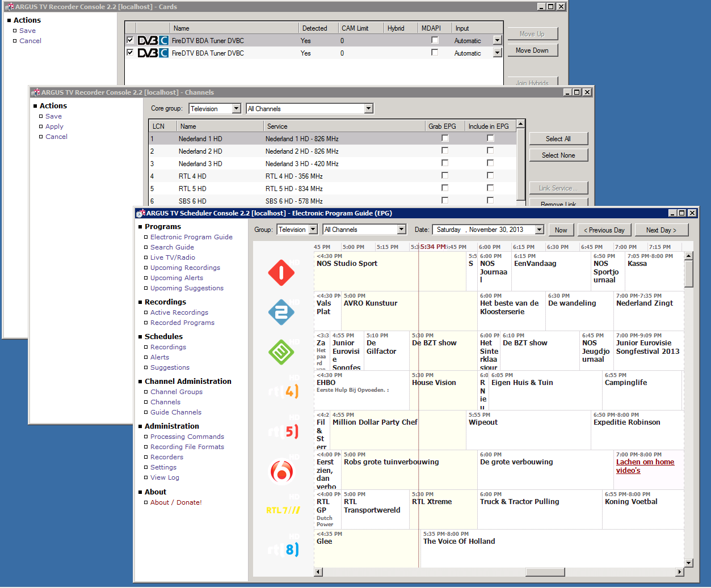Click EPG vertical scrollbar down arrow
The height and width of the screenshot is (588, 711).
tap(689, 563)
